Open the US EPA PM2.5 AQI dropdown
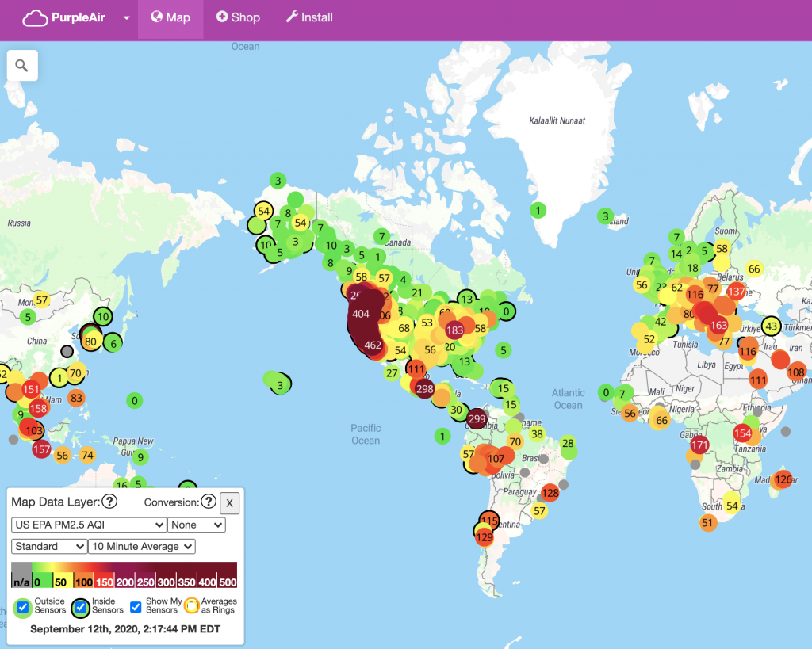 89,525
